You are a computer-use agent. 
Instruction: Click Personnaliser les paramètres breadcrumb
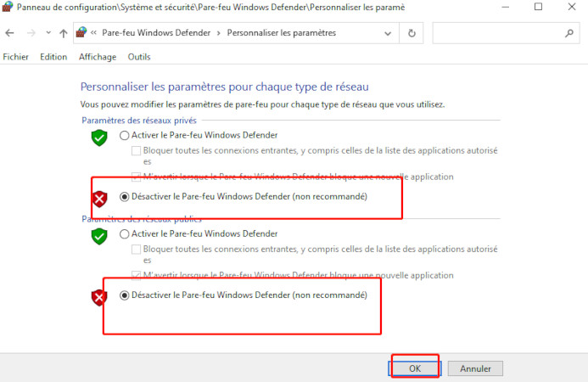pyautogui.click(x=281, y=33)
